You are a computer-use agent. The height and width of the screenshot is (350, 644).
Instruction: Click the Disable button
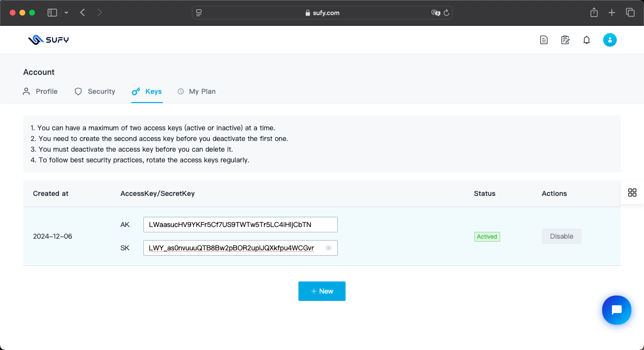pos(562,236)
